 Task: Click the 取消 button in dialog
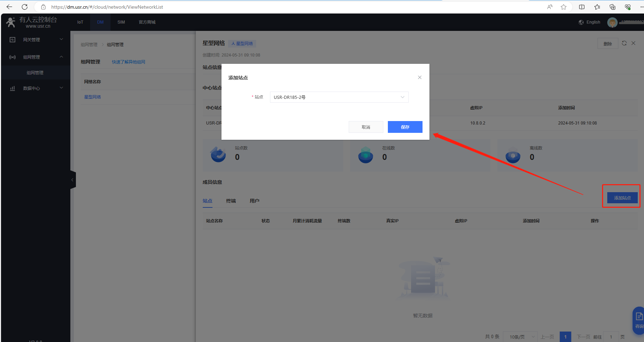click(x=366, y=127)
